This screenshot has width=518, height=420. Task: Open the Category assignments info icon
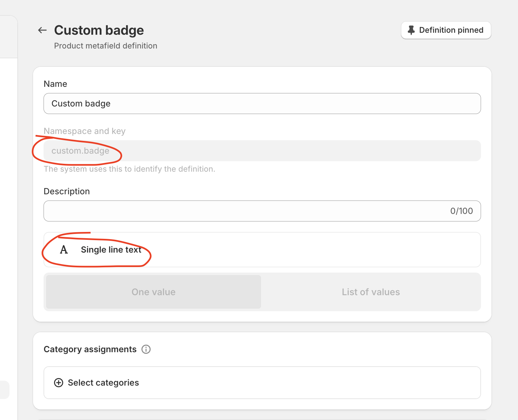tap(146, 349)
